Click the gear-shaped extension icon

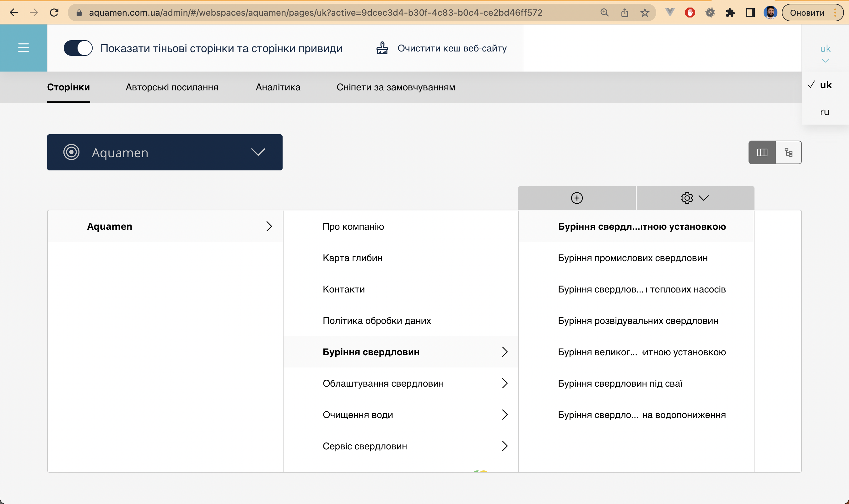point(710,13)
